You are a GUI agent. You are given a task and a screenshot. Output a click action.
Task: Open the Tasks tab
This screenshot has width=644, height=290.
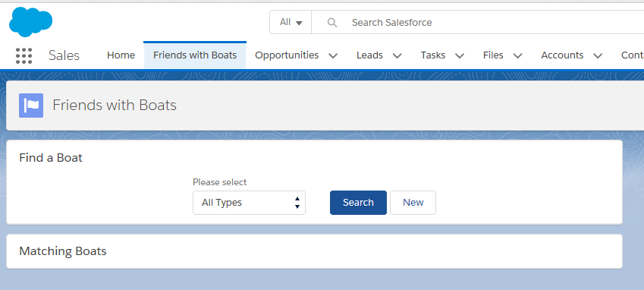pos(433,55)
